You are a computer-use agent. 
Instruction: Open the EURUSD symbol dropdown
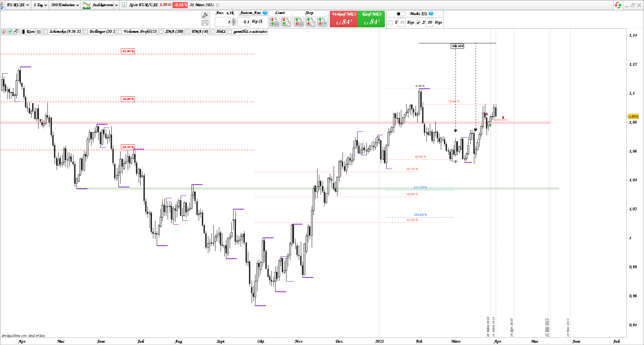pyautogui.click(x=18, y=5)
